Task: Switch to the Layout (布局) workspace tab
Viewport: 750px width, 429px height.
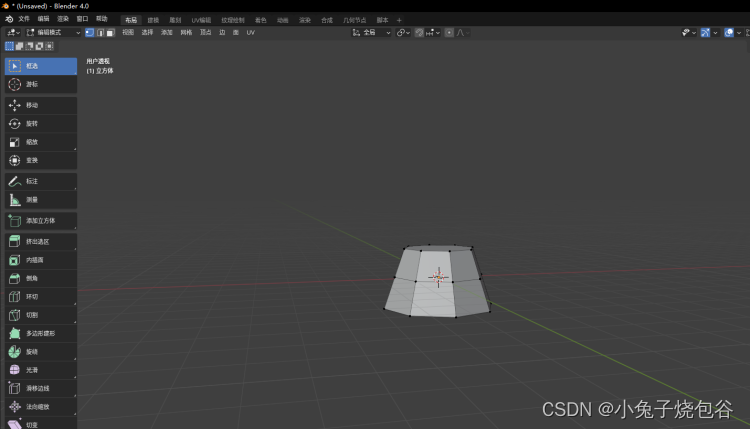Action: pos(131,20)
